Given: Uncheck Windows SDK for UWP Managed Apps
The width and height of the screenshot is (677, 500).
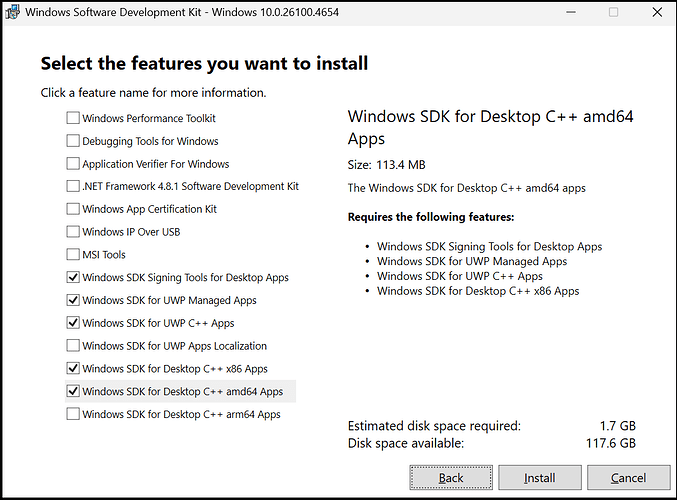Looking at the screenshot, I should pyautogui.click(x=73, y=300).
